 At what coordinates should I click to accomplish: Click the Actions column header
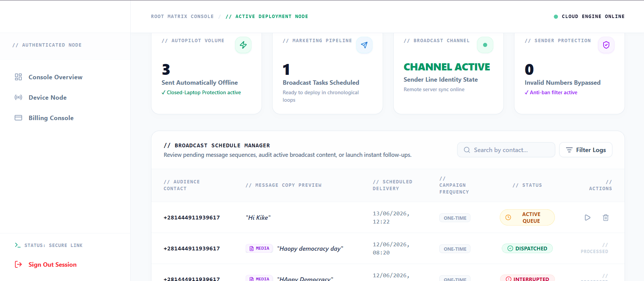pos(600,185)
